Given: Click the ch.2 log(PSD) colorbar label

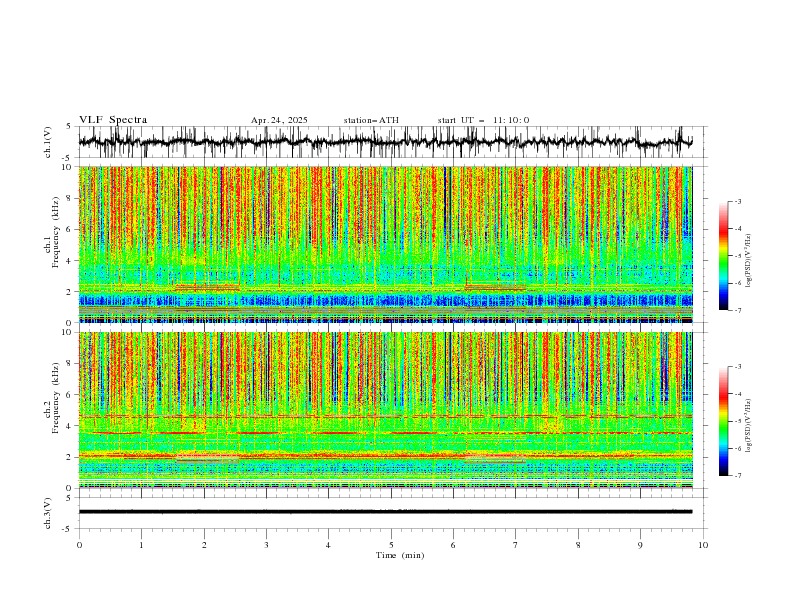Looking at the screenshot, I should point(749,425).
